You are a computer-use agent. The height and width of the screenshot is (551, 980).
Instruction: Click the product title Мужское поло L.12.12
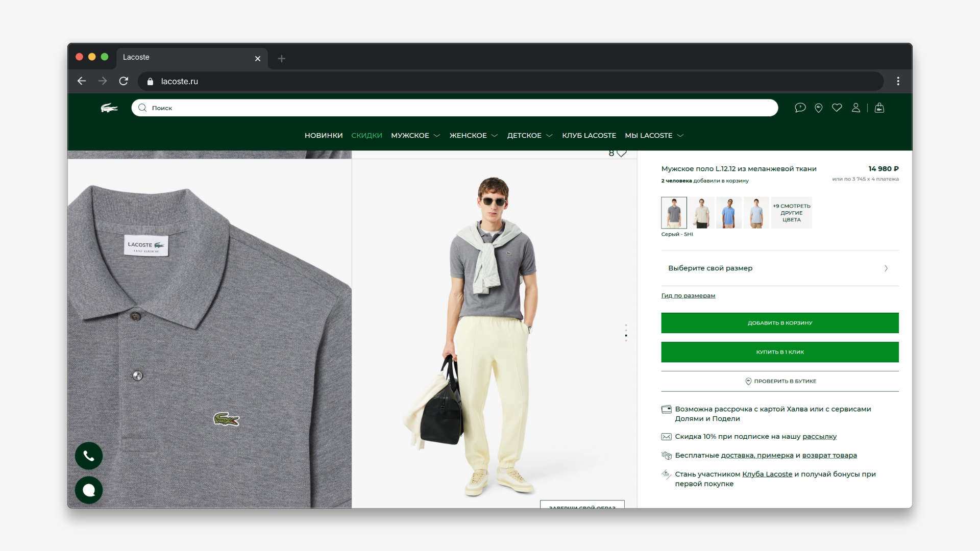click(x=739, y=169)
